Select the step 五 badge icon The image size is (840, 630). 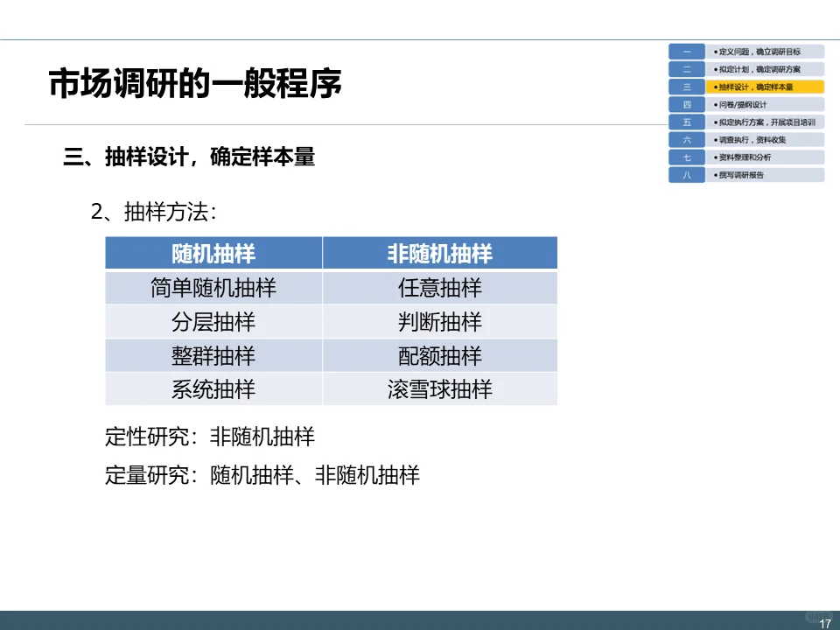tap(687, 122)
